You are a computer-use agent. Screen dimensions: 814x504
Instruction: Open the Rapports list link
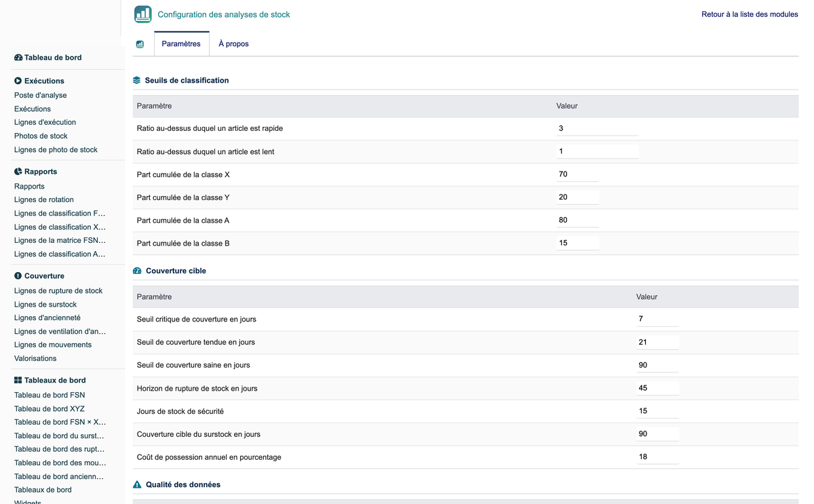pos(29,187)
